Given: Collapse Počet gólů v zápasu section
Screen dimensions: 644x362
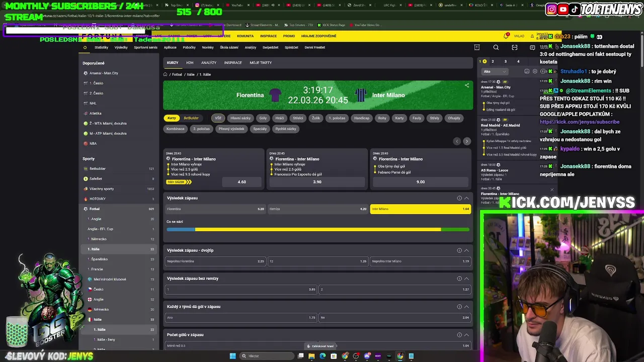Looking at the screenshot, I should pos(466,335).
